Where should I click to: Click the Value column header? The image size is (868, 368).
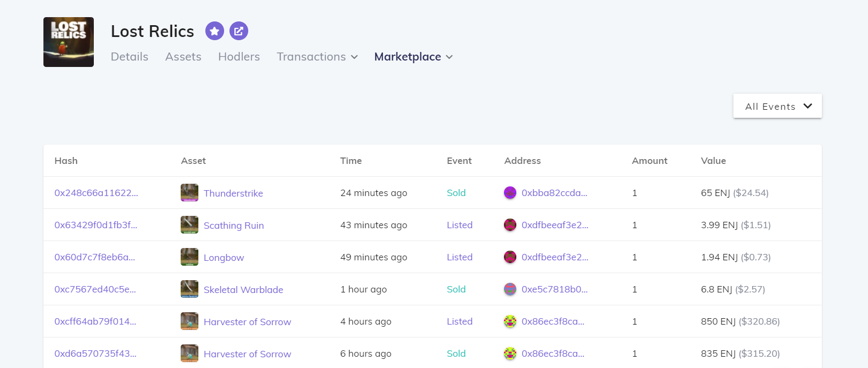pyautogui.click(x=714, y=161)
